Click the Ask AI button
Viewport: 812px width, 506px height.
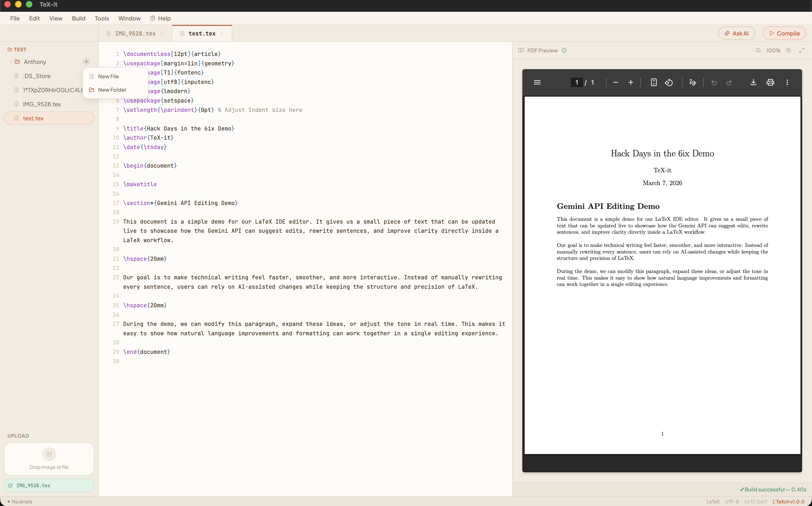click(736, 33)
